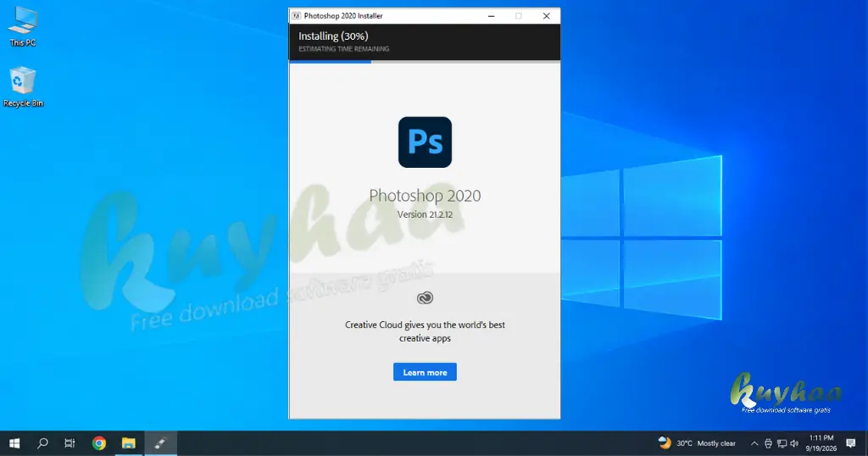868x456 pixels.
Task: Click the installer app taskbar button
Action: pos(160,443)
